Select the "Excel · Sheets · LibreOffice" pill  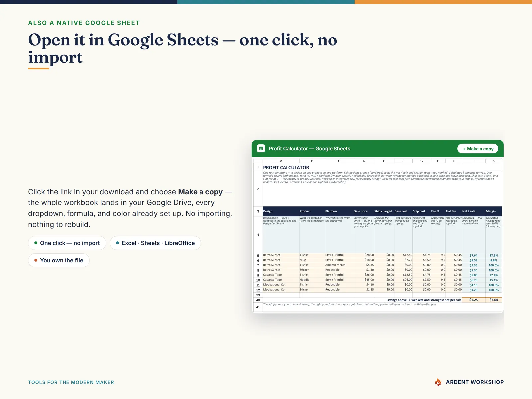155,243
